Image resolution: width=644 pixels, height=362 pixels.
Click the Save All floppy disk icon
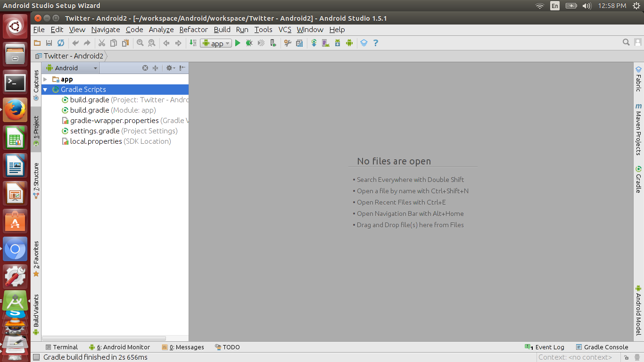49,43
